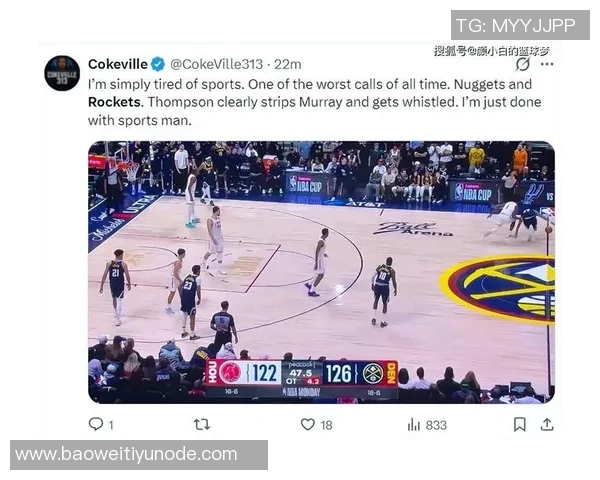
Task: Open the @CokeVille313 handle link
Action: tap(217, 64)
